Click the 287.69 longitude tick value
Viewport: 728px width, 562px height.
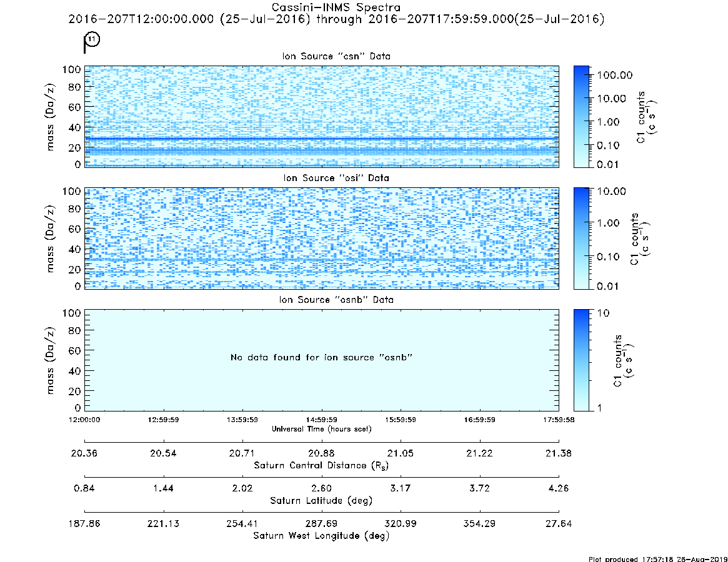point(321,524)
